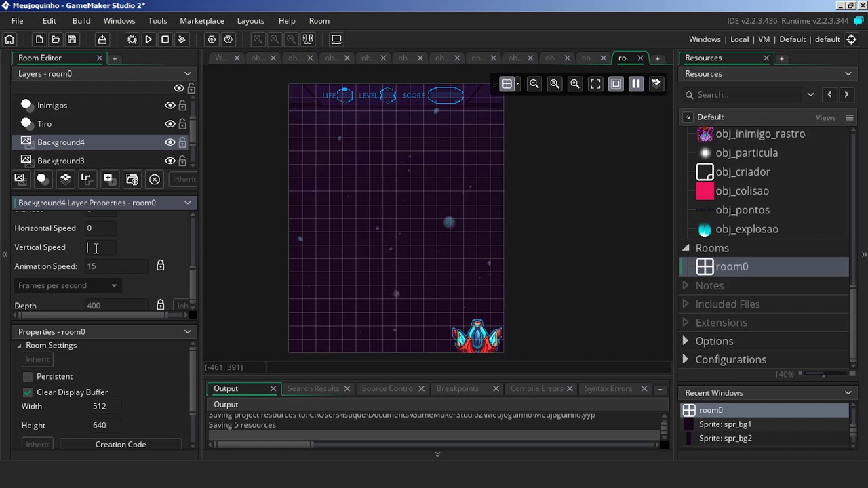Hide the Inimigos layer
Viewport: 868px width, 488px height.
170,106
